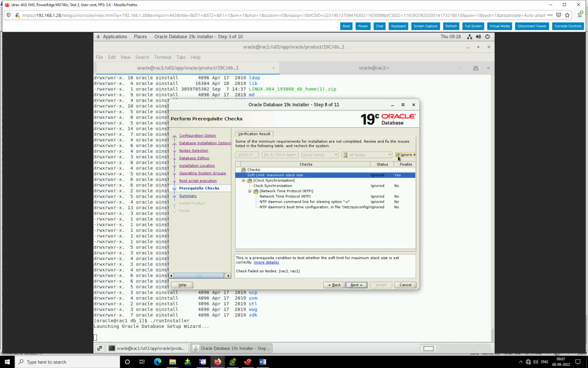Open the terminal Edit menu

(x=112, y=57)
